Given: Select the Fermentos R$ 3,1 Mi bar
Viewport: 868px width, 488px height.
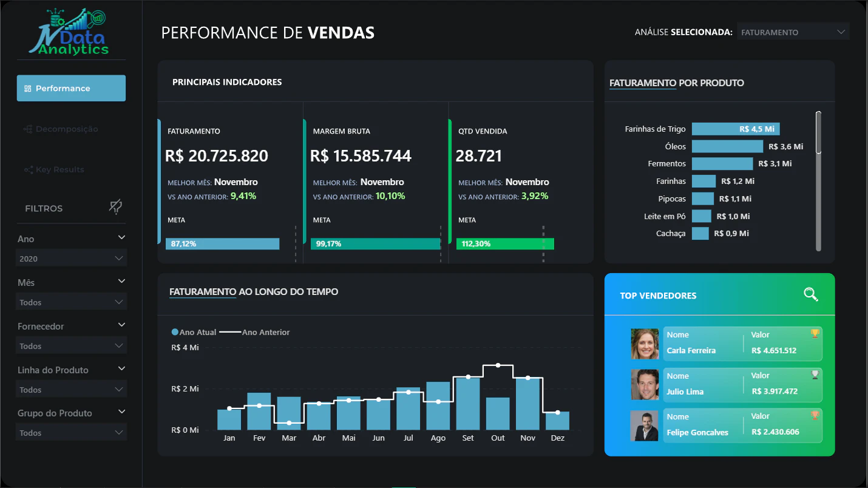Looking at the screenshot, I should tap(722, 164).
